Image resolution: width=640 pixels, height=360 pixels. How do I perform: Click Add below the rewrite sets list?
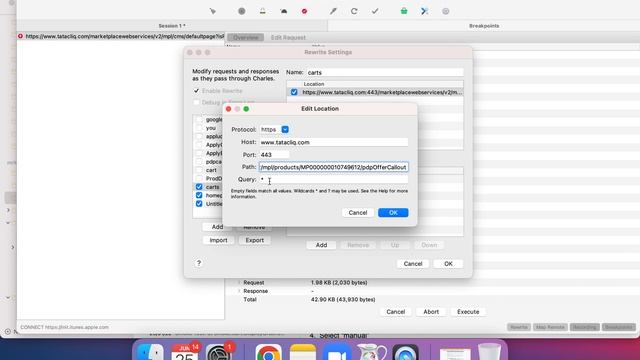pos(217,227)
